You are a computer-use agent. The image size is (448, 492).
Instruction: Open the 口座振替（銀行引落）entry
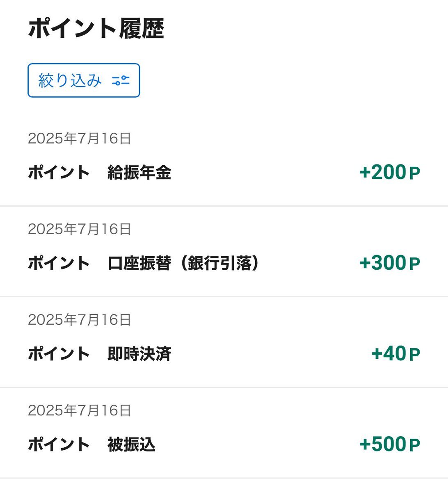(x=224, y=251)
